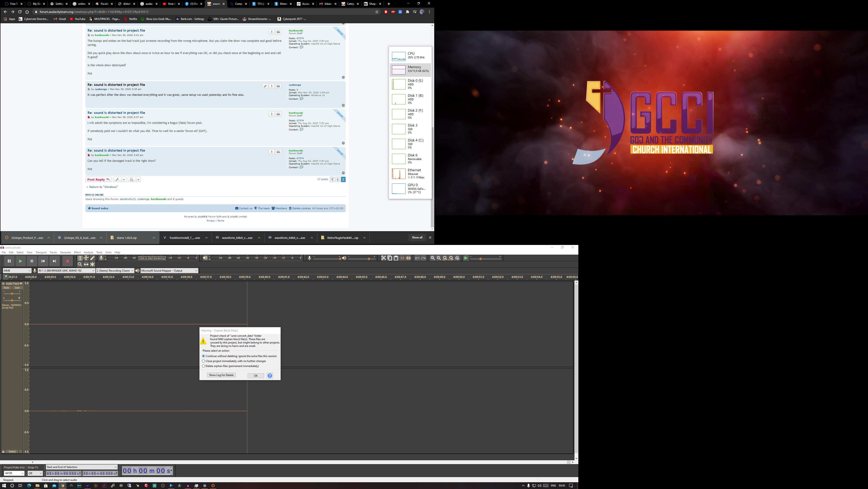The width and height of the screenshot is (868, 489).
Task: Solo the Audio Track
Action: (17, 288)
